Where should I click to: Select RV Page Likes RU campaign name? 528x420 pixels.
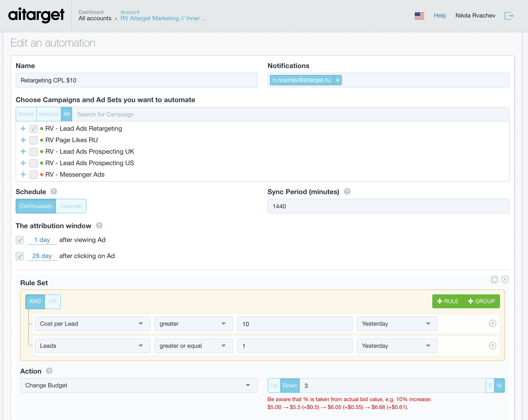[x=72, y=140]
